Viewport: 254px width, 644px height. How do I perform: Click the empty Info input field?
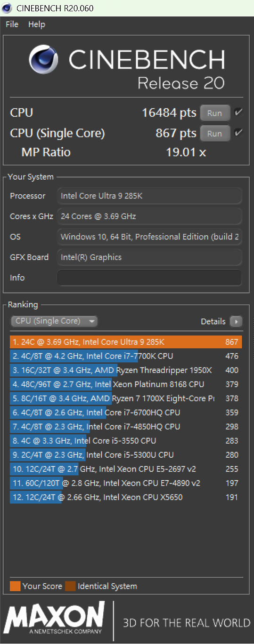(149, 278)
